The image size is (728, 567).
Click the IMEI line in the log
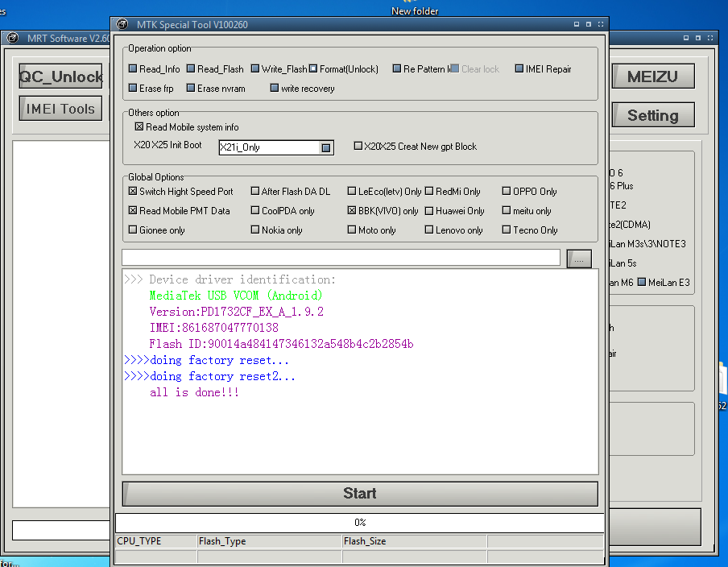tap(214, 327)
